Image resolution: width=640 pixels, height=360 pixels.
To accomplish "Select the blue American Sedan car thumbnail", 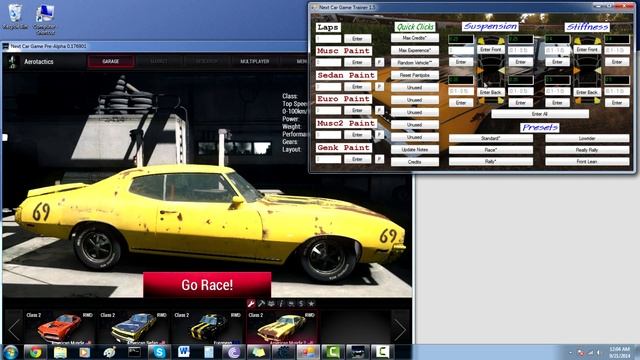I will pos(133,327).
